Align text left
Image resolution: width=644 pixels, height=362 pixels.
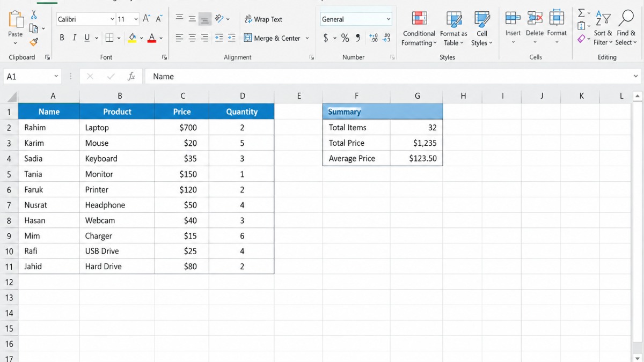(x=179, y=38)
